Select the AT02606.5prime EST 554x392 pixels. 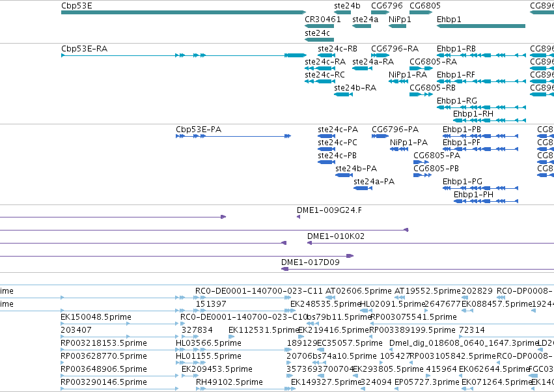(x=329, y=298)
